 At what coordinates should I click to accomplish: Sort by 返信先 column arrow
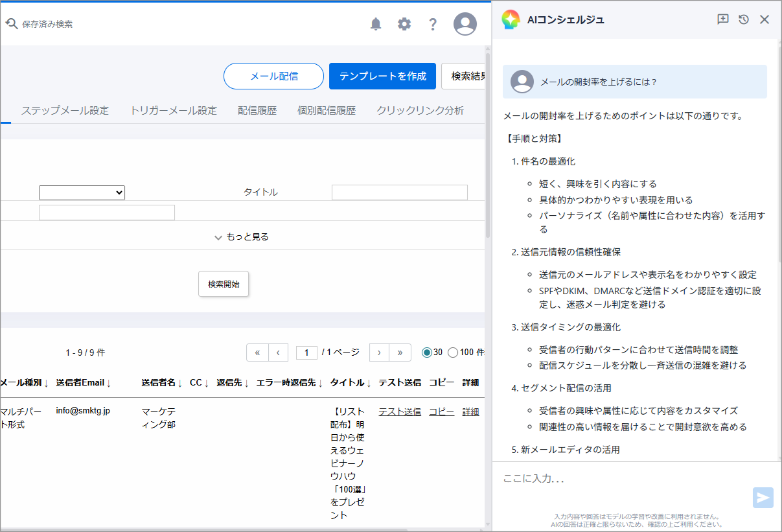[247, 383]
